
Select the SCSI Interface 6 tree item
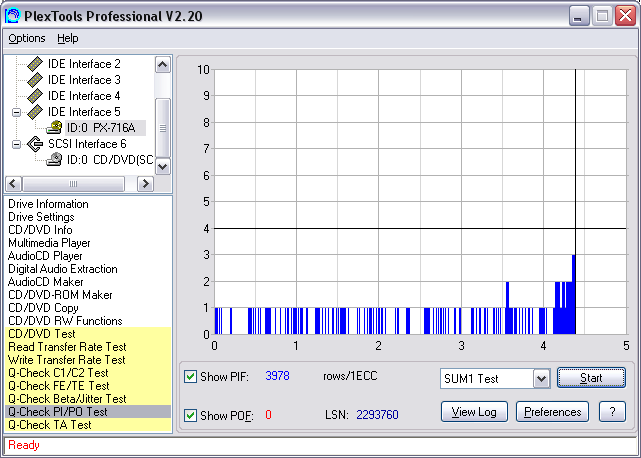point(87,144)
